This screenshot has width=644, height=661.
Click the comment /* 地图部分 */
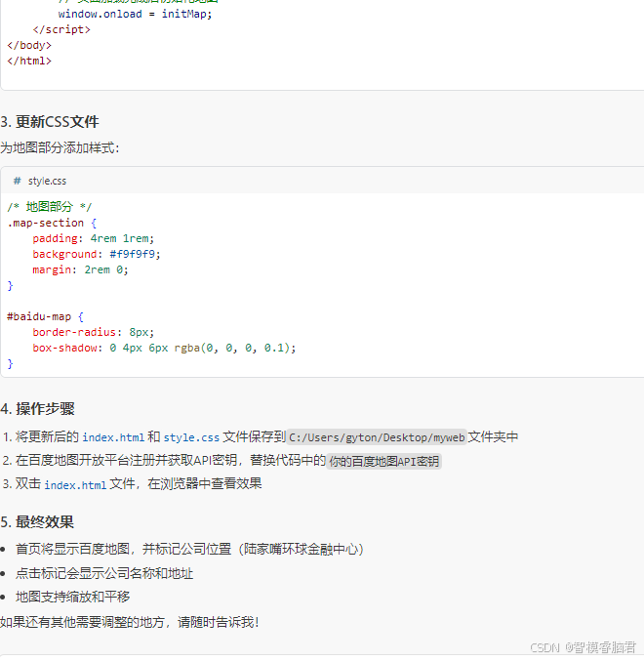(50, 207)
